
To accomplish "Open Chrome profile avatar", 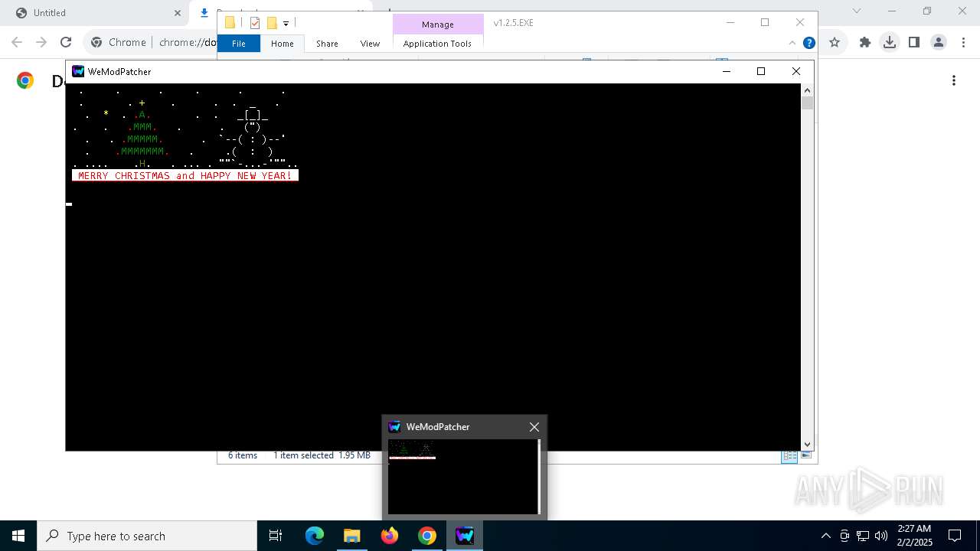I will tap(939, 42).
